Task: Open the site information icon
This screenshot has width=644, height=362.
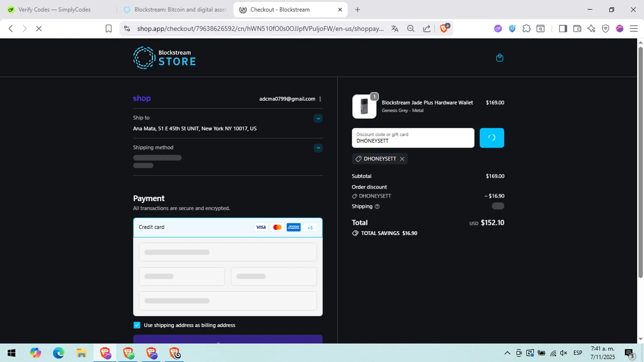Action: click(127, 28)
